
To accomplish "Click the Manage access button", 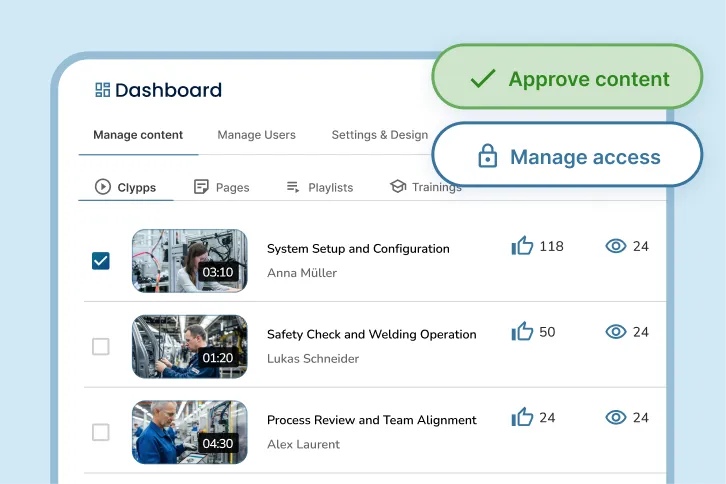I will (567, 155).
